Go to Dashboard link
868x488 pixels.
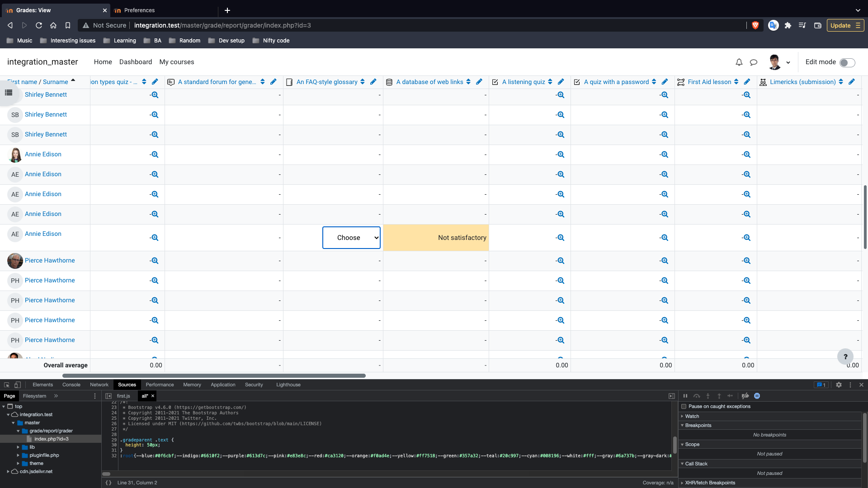[136, 62]
